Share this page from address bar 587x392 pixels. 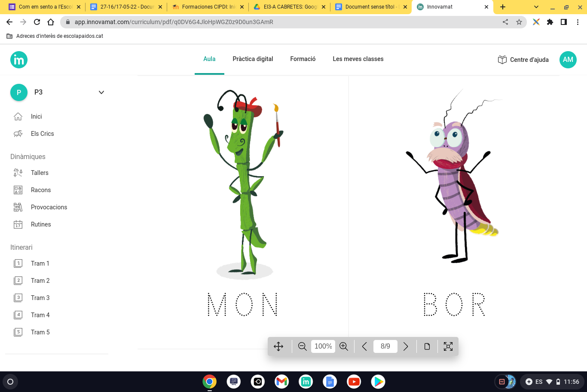pos(505,22)
